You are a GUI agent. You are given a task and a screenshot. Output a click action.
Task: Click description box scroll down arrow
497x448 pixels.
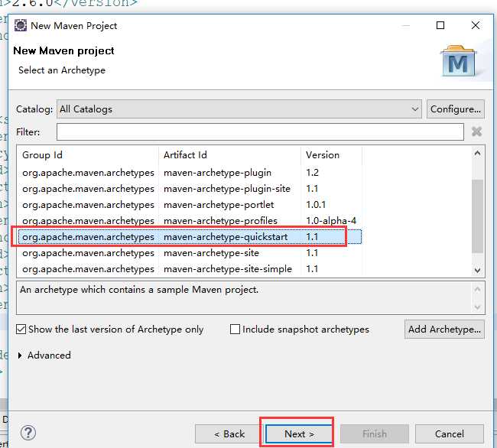pyautogui.click(x=478, y=307)
